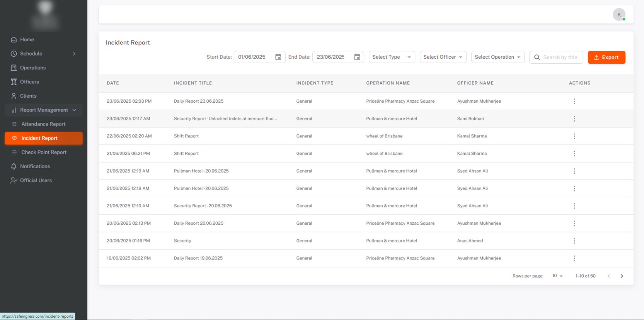This screenshot has height=320, width=644.
Task: Go to next page arrow in pagination
Action: pos(622,276)
